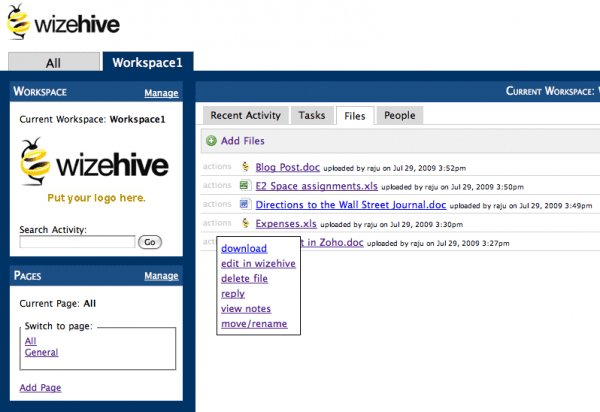Click the Blog Post.doc file icon
Screen dimensions: 600x412
coord(244,166)
